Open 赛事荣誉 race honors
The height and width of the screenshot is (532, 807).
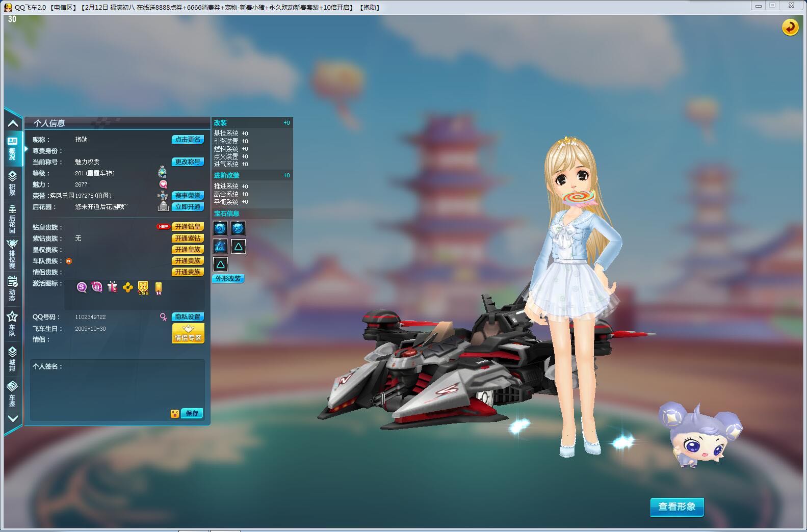click(188, 195)
